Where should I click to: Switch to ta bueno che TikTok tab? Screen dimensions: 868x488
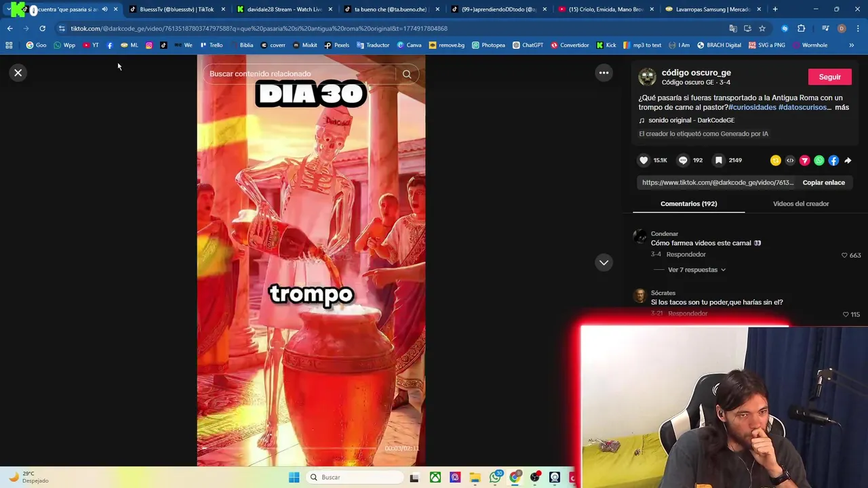pyautogui.click(x=392, y=9)
